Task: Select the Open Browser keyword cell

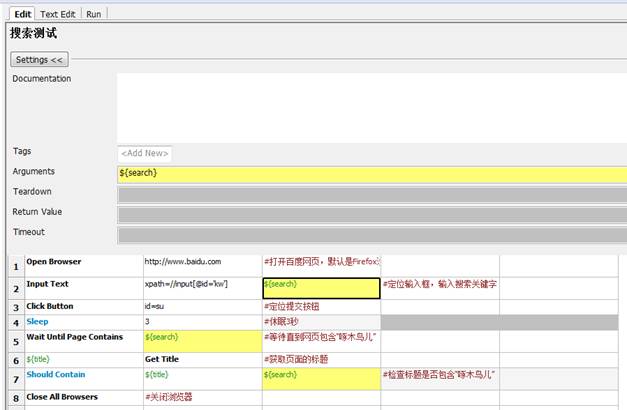Action: coord(84,266)
